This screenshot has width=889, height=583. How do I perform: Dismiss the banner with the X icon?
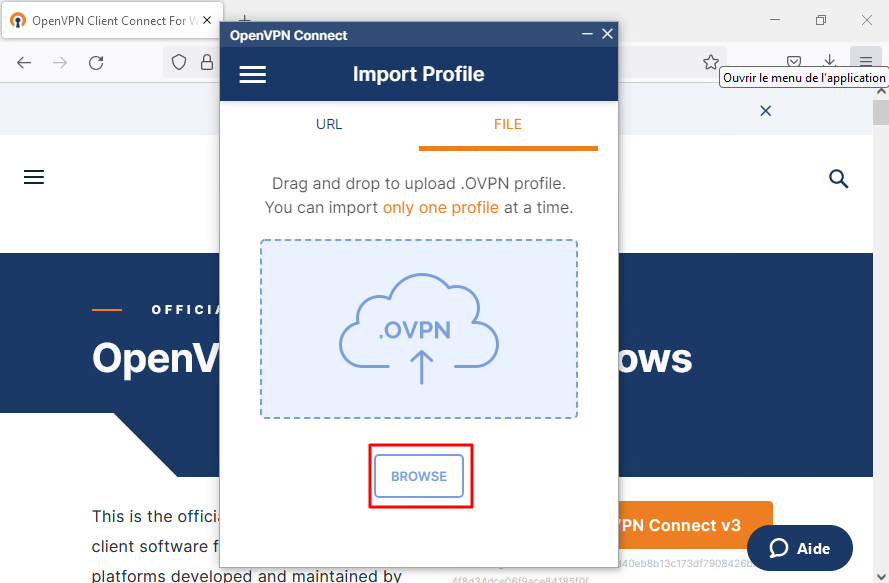(x=766, y=111)
